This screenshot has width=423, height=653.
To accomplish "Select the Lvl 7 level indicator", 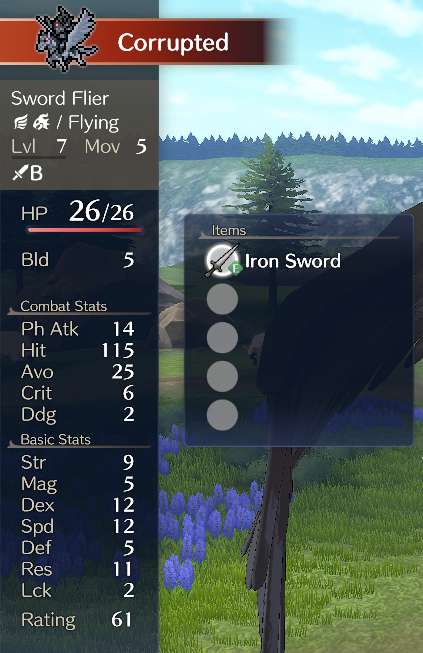I will [39, 147].
